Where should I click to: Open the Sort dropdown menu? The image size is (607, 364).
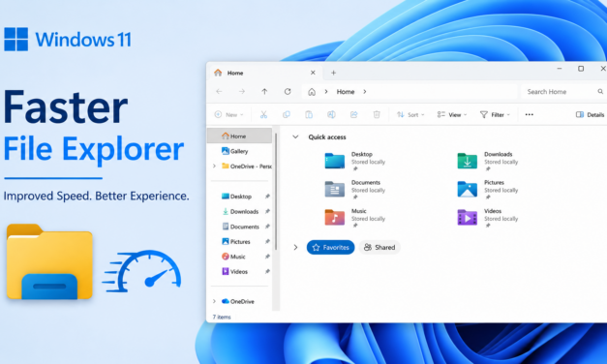point(410,114)
